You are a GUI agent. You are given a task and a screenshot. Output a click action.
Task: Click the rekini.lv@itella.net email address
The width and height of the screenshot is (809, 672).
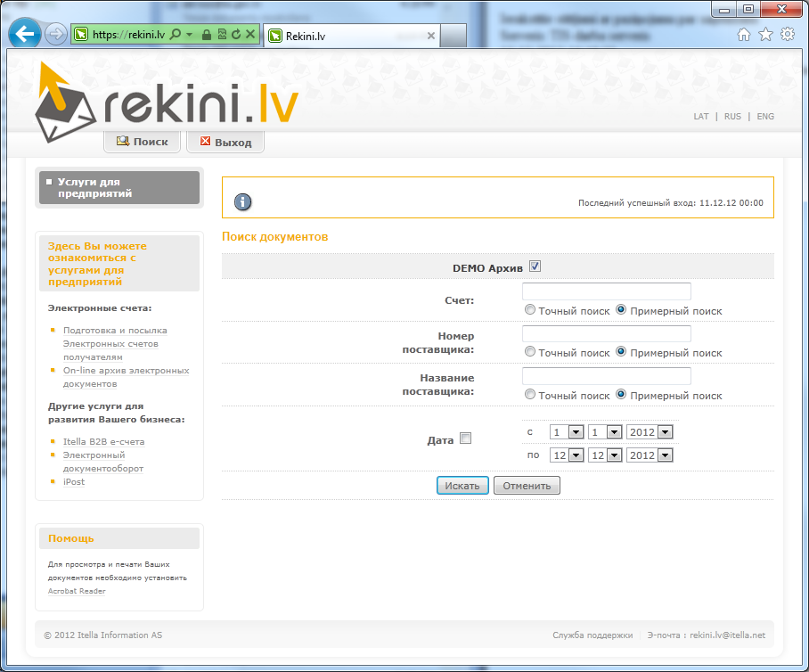(728, 635)
